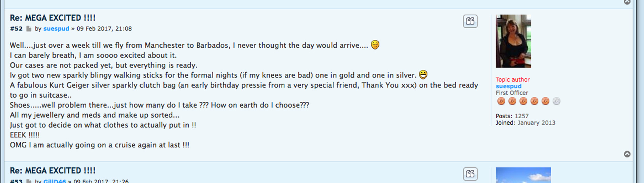The image size is (644, 183).
Task: Click the grey last rank badge
Action: (x=556, y=101)
